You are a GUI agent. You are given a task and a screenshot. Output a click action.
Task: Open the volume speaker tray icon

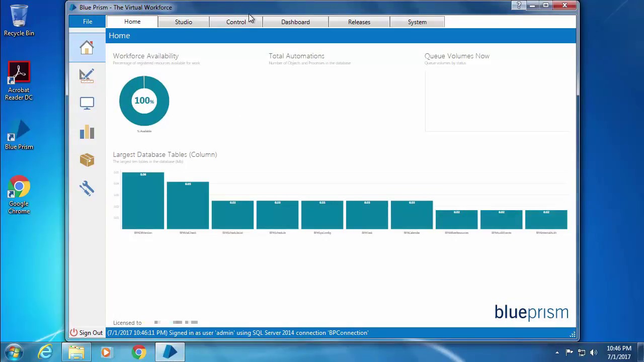593,352
